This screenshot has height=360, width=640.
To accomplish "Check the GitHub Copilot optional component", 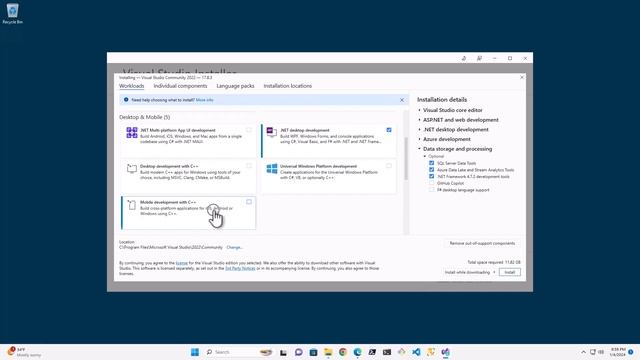I will point(431,183).
